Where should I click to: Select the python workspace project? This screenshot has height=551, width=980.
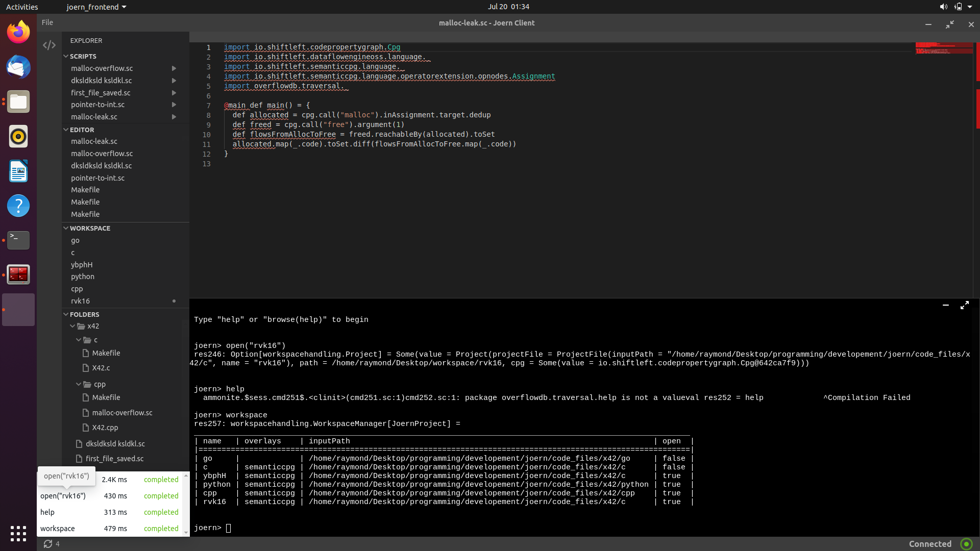pos(83,277)
